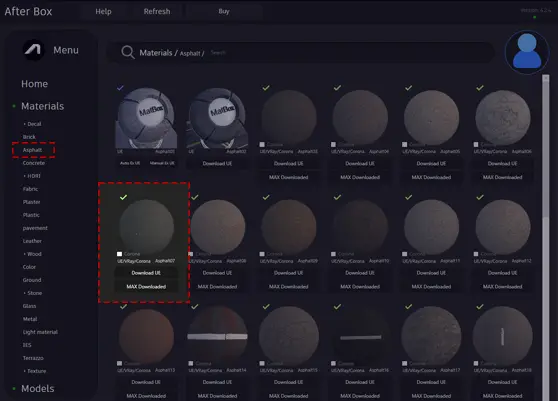Click the After Box logo beside Menu

click(34, 49)
